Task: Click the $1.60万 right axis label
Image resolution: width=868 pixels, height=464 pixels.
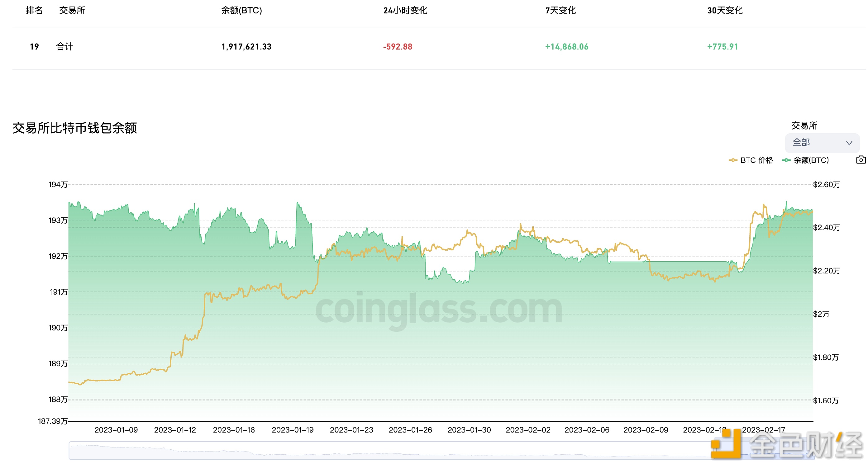Action: point(826,401)
